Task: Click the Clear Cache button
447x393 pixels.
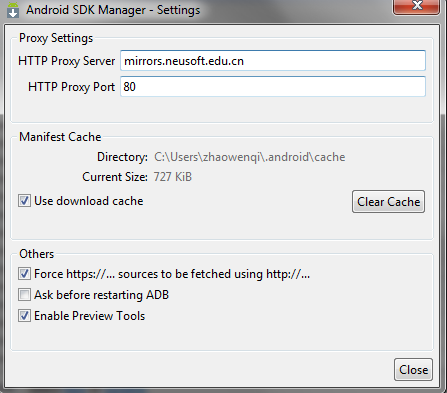Action: 388,202
